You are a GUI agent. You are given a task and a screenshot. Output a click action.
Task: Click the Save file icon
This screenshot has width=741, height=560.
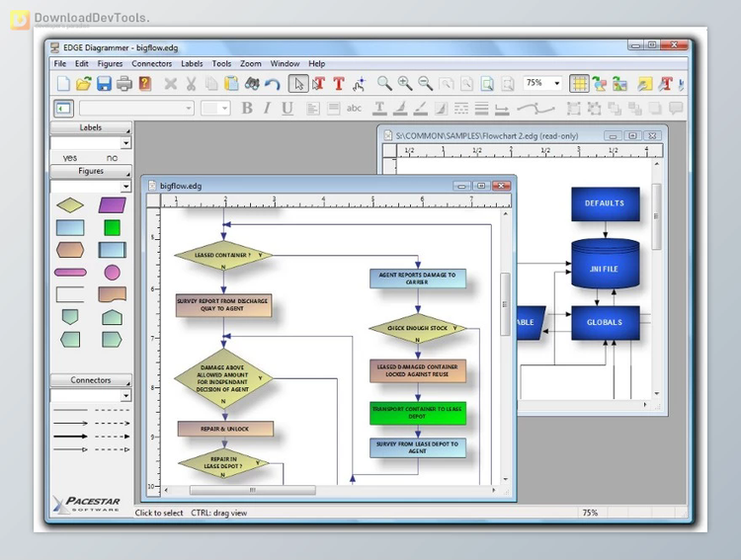[x=104, y=84]
